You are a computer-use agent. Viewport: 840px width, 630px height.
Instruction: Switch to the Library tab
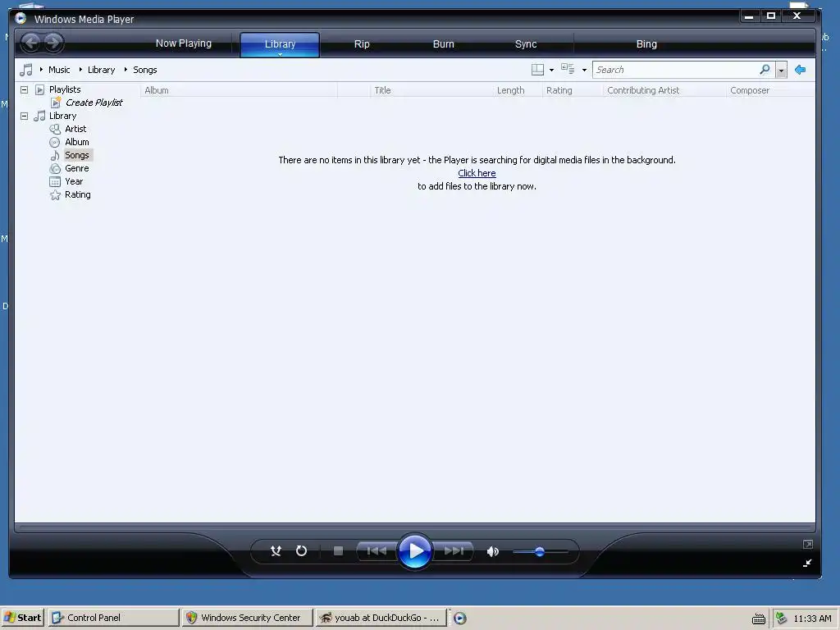click(280, 44)
